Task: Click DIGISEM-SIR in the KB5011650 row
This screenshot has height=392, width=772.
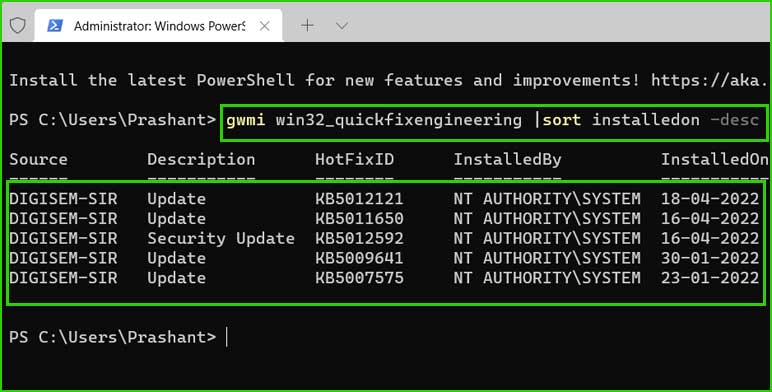Action: coord(64,219)
